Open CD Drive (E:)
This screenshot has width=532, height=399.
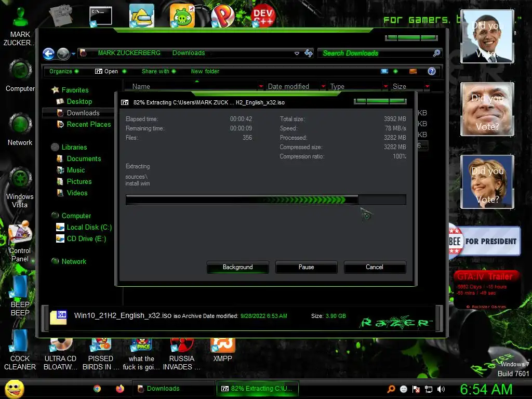86,239
